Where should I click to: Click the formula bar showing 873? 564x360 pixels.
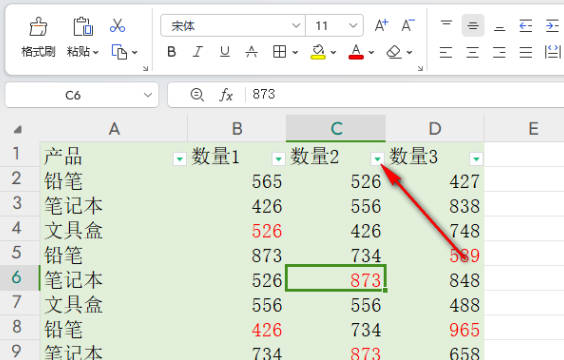point(406,95)
